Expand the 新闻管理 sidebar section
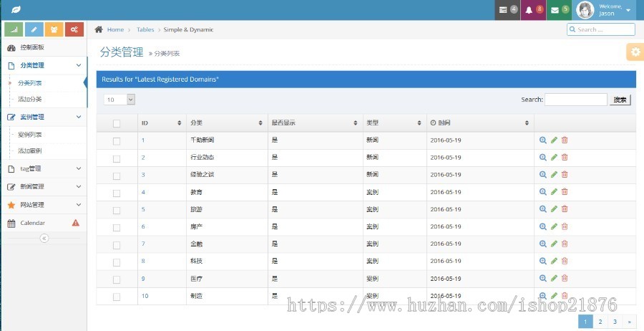Image resolution: width=644 pixels, height=331 pixels. (44, 187)
